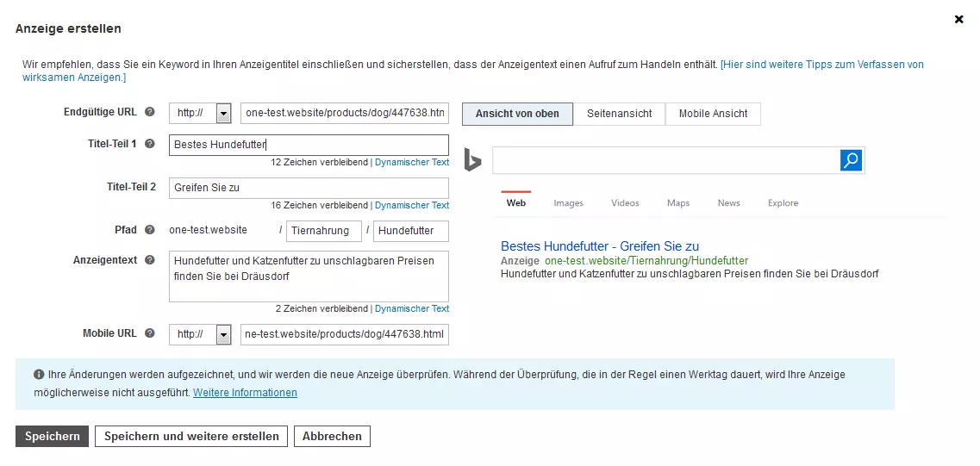This screenshot has height=466, width=980.
Task: Click the Speichern button
Action: click(x=53, y=436)
